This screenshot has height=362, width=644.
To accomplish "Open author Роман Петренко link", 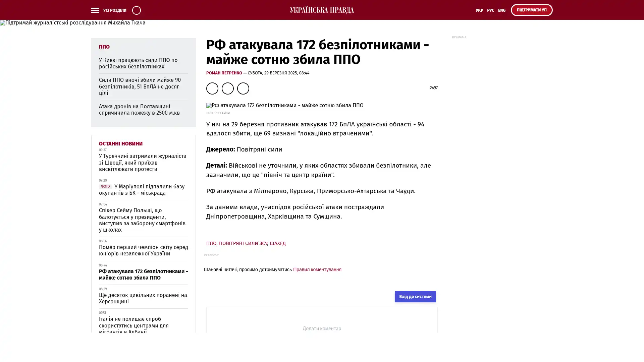I will pos(224,73).
